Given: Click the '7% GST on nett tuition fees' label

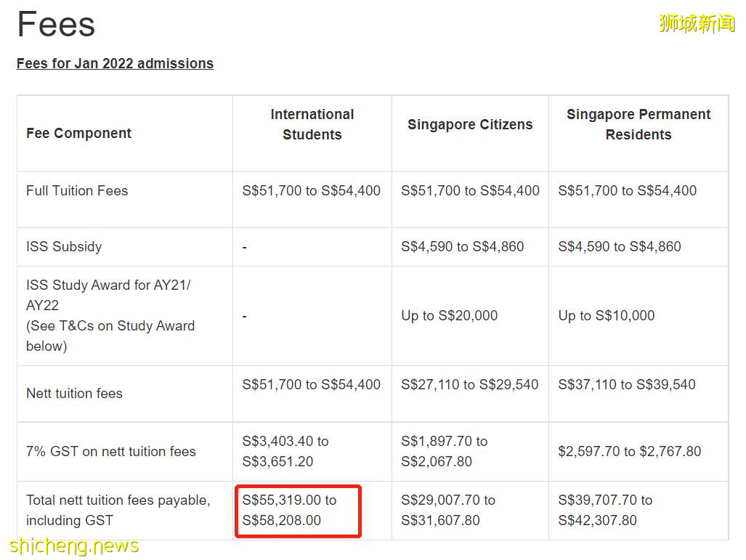Looking at the screenshot, I should click(x=111, y=452).
